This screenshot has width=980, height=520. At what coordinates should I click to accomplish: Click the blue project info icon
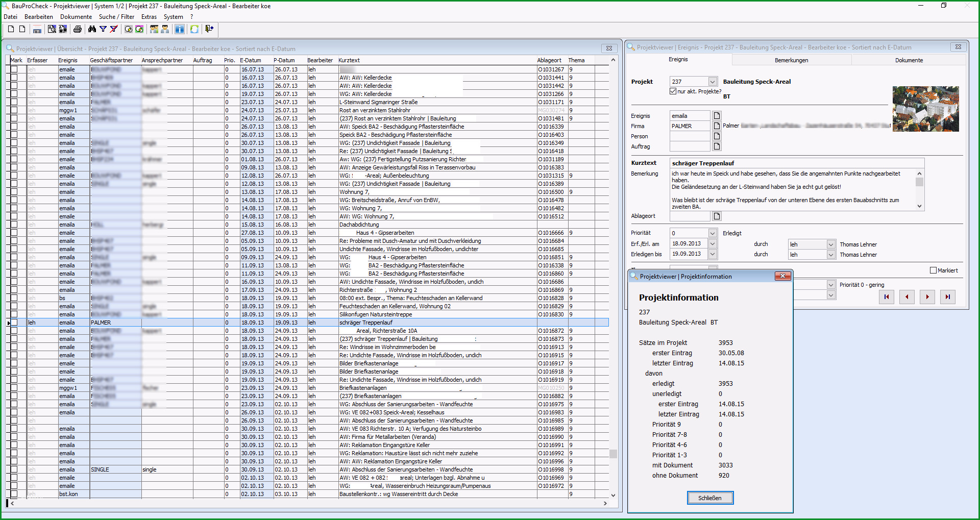click(x=180, y=29)
